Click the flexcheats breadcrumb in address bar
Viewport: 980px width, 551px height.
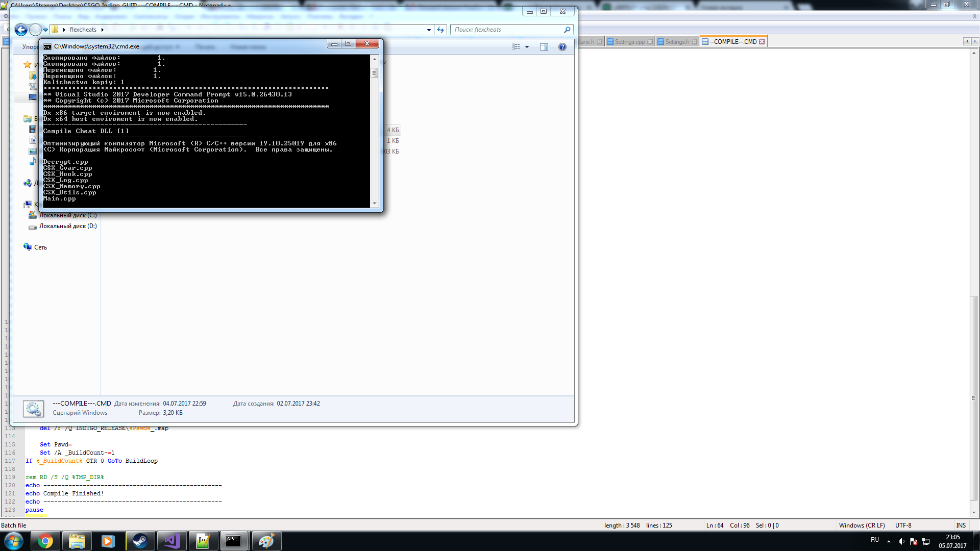pyautogui.click(x=83, y=30)
